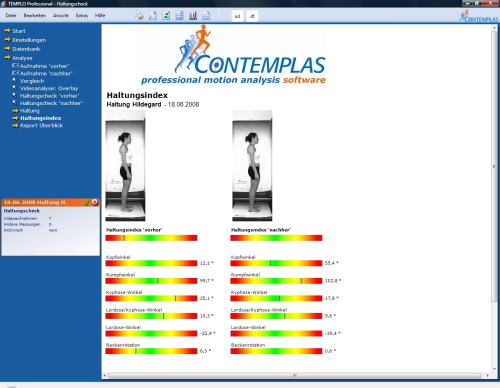The height and width of the screenshot is (388, 500).
Task: Open the print preview icon
Action: [153, 15]
